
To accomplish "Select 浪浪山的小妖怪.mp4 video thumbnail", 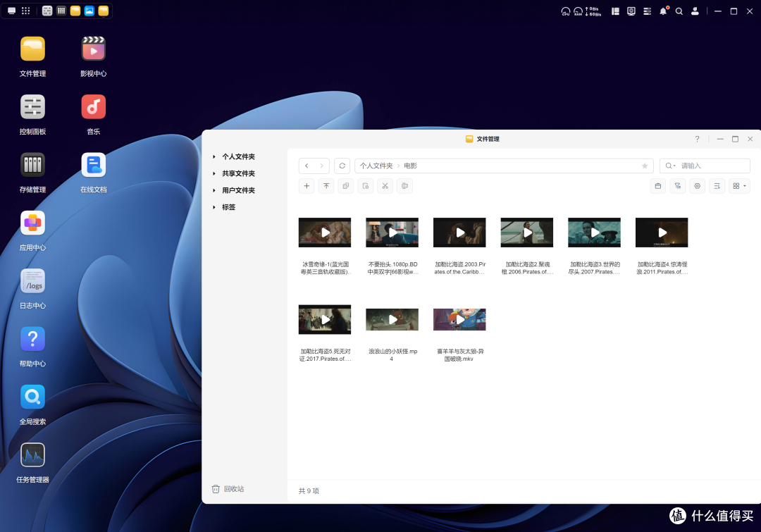I will click(x=392, y=319).
